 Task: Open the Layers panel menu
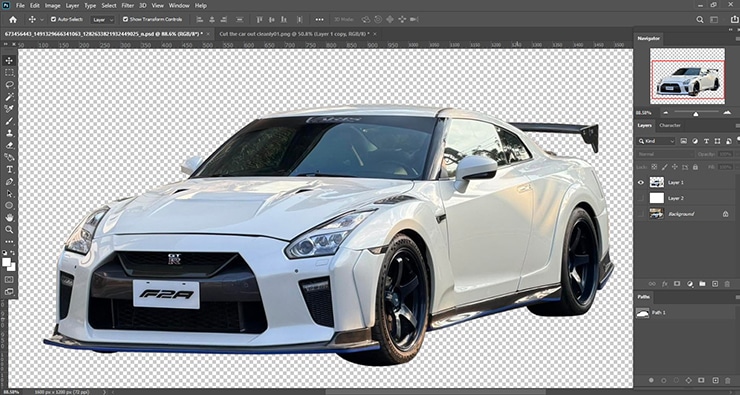(737, 126)
